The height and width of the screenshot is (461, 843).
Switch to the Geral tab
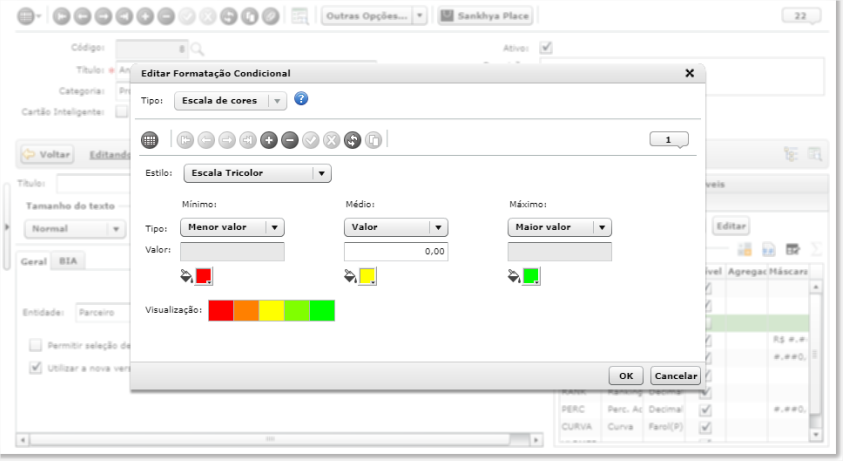pos(33,261)
